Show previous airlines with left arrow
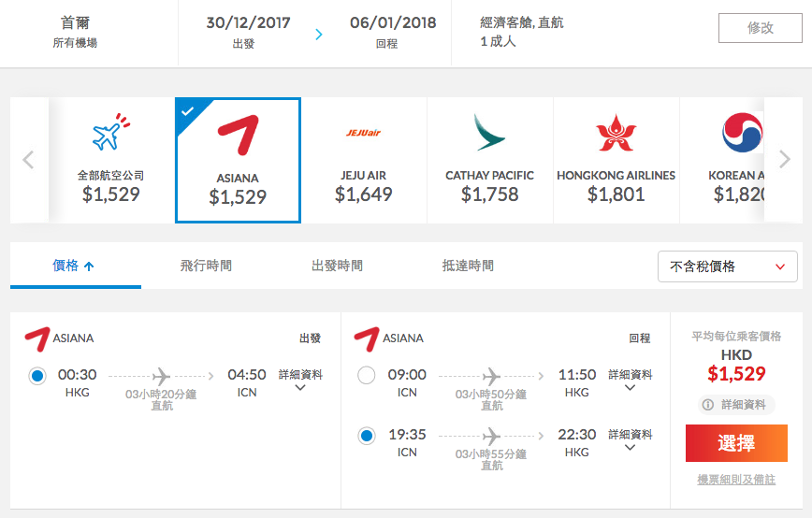 [28, 160]
